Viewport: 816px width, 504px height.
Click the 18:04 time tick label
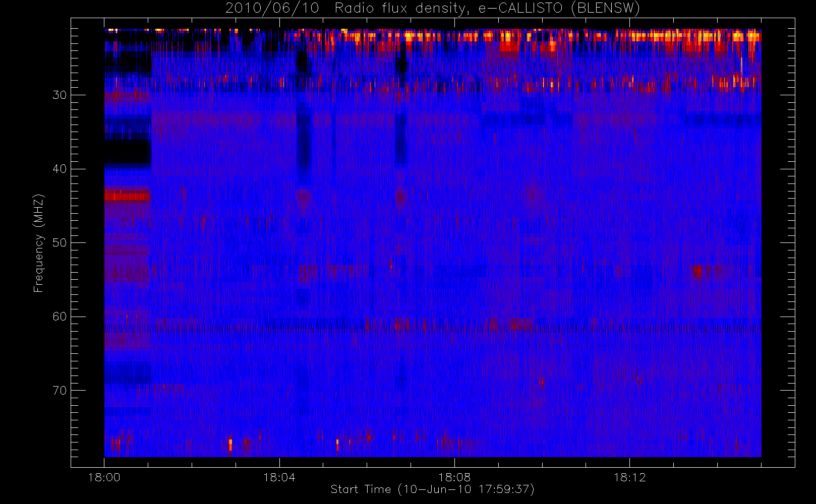[x=279, y=477]
